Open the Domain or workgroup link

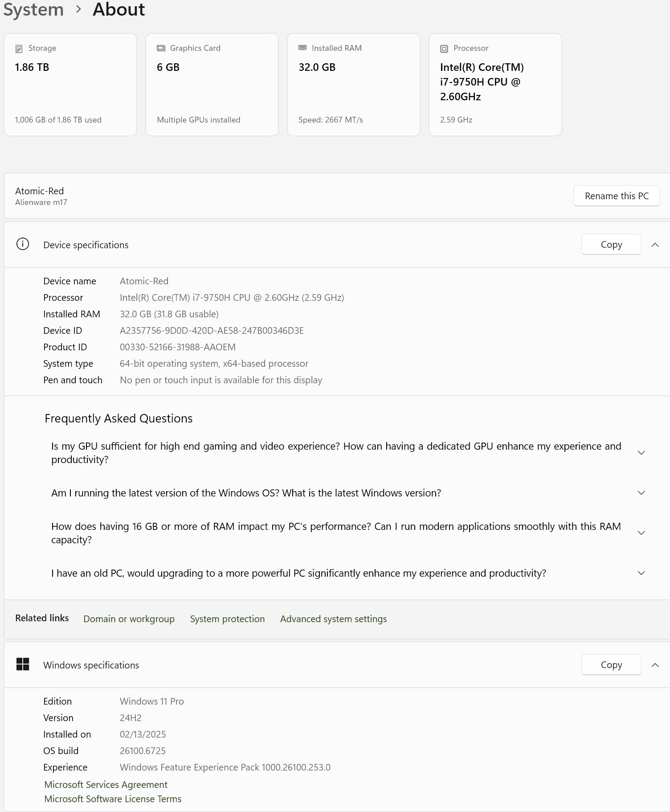point(129,619)
